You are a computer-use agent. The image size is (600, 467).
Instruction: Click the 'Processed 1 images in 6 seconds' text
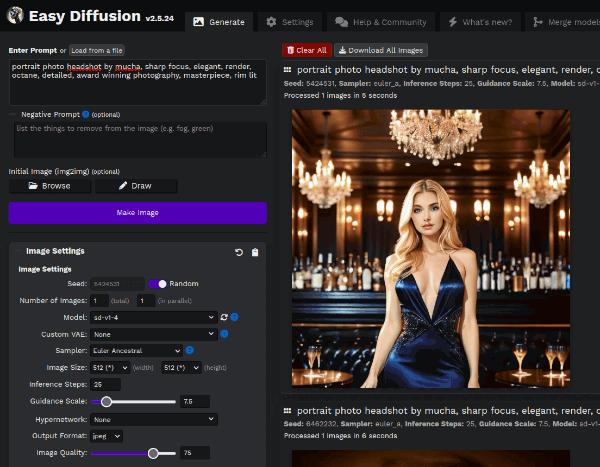point(341,436)
